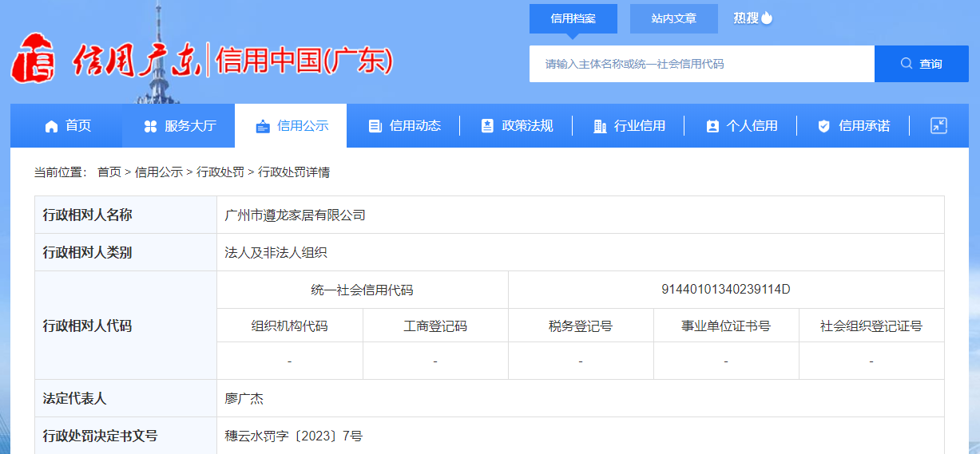
Task: Switch to the 信用档案 search tab
Action: tap(573, 18)
